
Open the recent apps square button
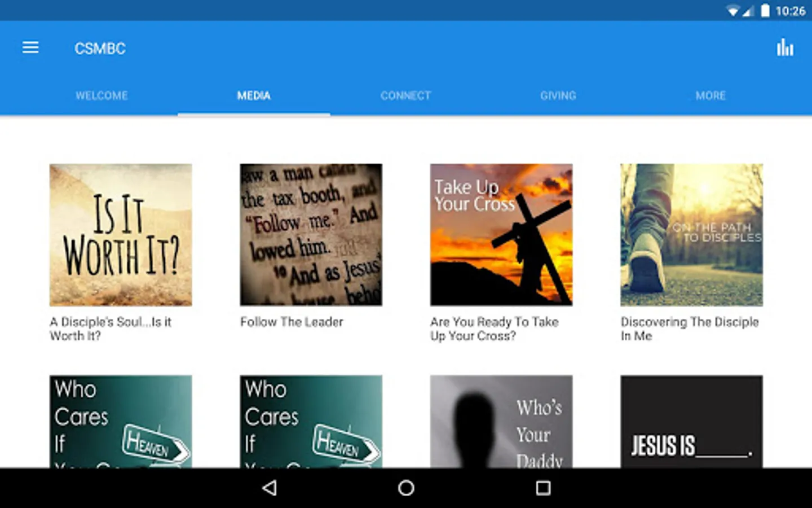(x=543, y=488)
